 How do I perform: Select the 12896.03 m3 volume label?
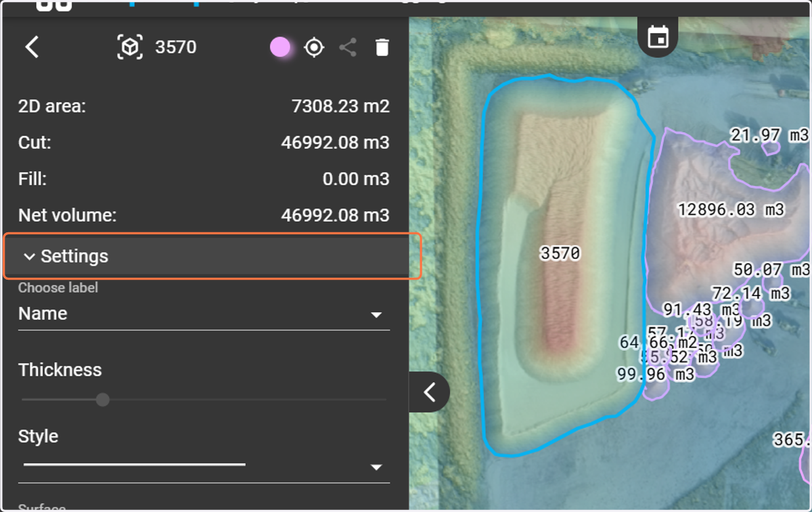tap(731, 210)
